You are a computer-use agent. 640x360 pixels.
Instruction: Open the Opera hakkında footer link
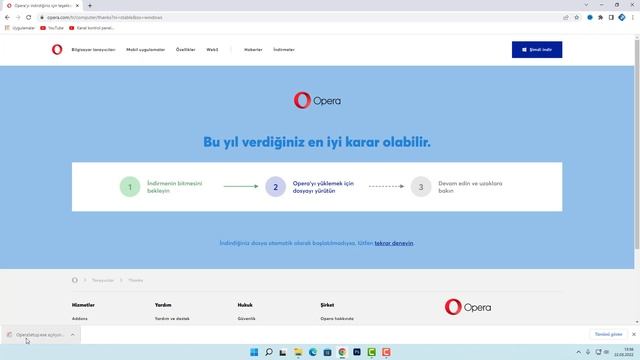tap(337, 318)
